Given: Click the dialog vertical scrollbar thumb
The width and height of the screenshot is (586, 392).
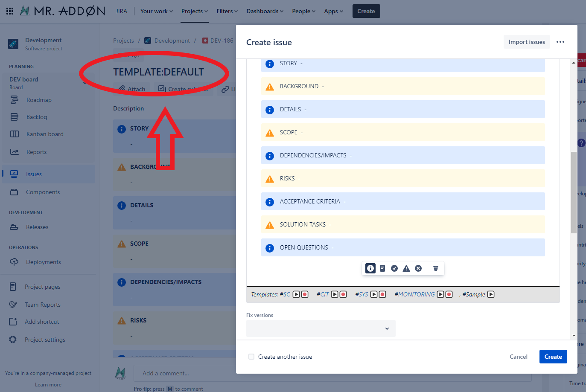Looking at the screenshot, I should [574, 192].
